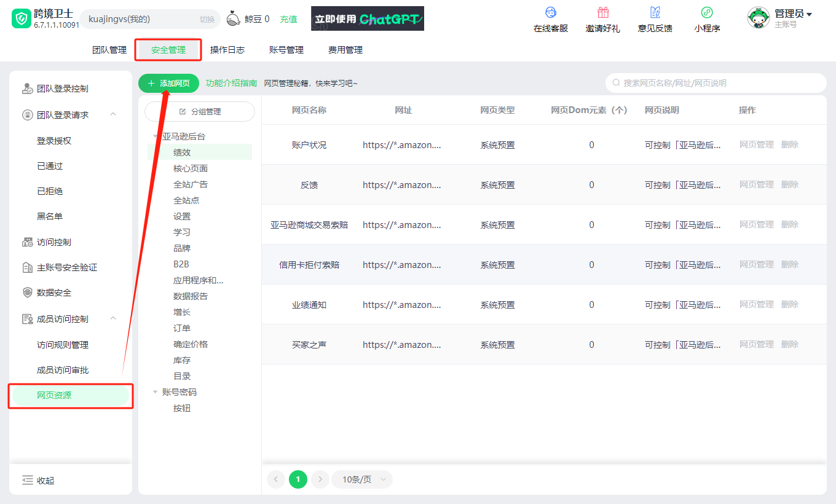836x504 pixels.
Task: Open 在线客服 online support icon
Action: (551, 12)
